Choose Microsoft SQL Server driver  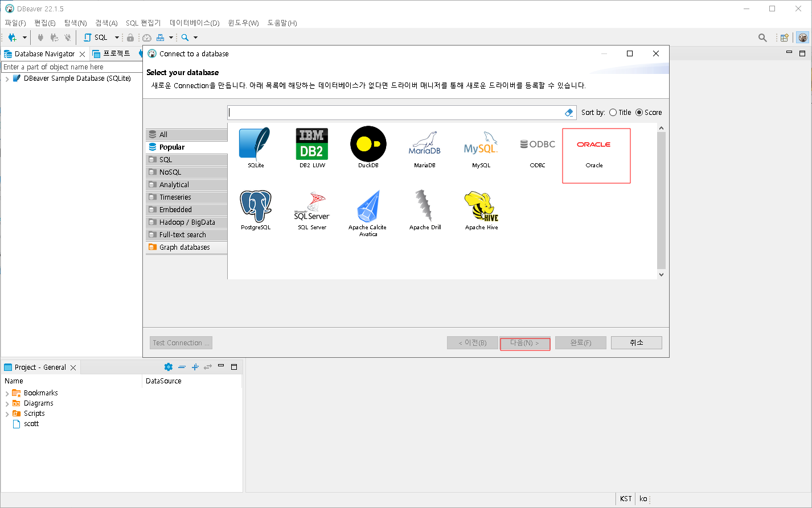[x=311, y=209]
